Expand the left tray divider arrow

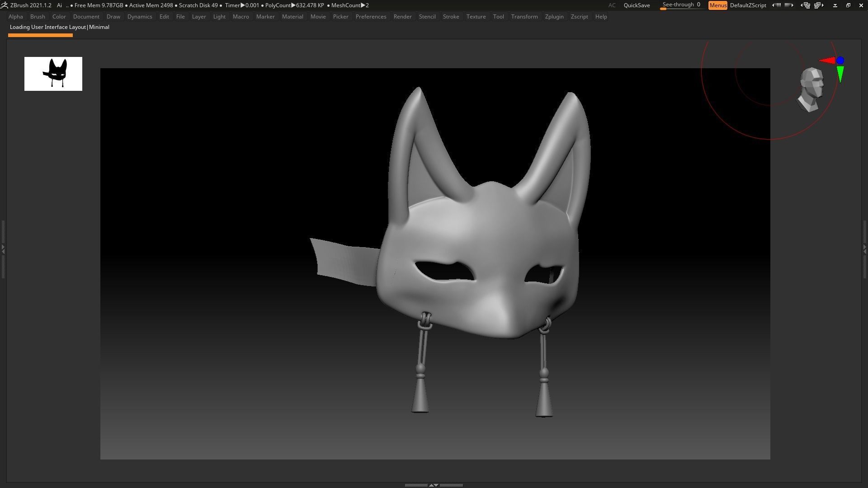(x=3, y=249)
